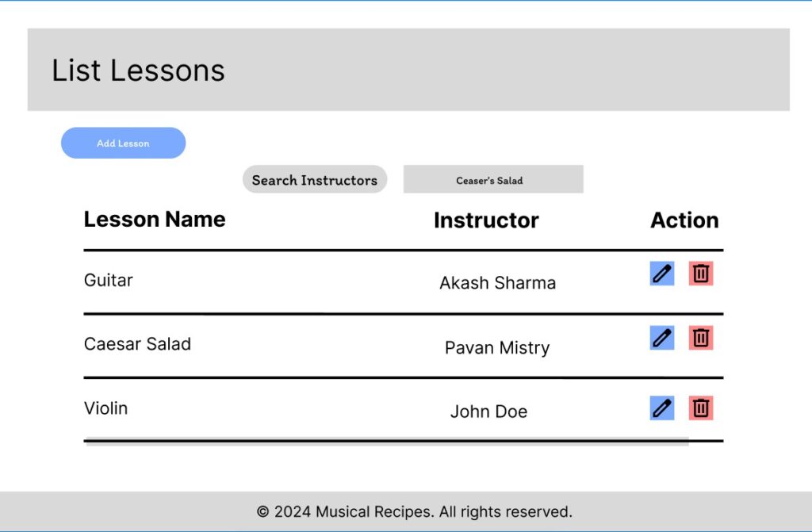The image size is (812, 532).
Task: Click instructor Pavan Mistry
Action: (x=497, y=347)
